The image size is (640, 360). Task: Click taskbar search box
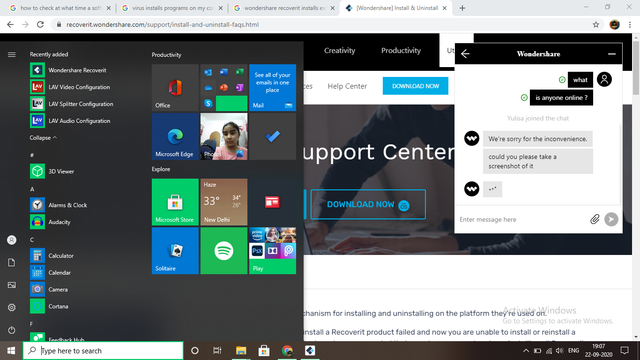pyautogui.click(x=103, y=351)
